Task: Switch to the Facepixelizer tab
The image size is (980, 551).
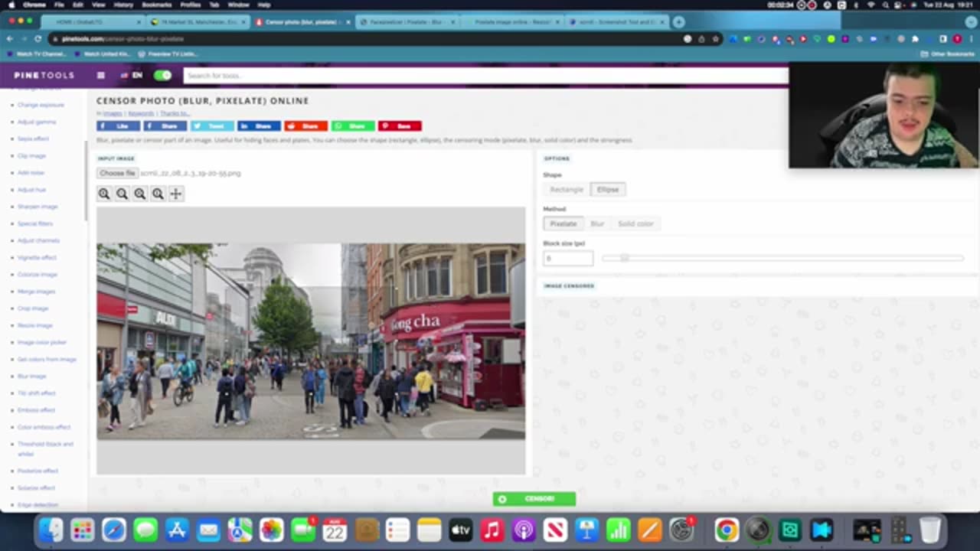Action: (x=406, y=21)
